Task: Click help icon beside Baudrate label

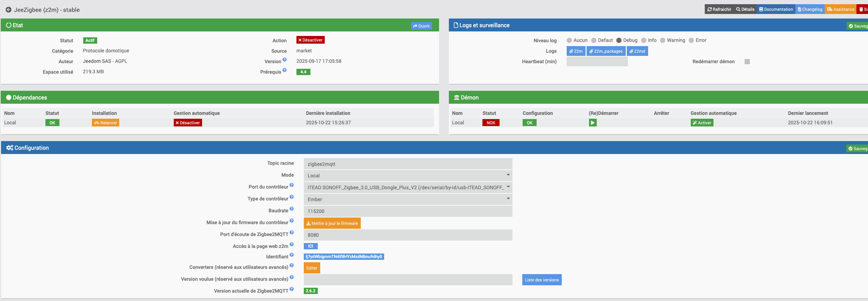Action: coord(292,209)
